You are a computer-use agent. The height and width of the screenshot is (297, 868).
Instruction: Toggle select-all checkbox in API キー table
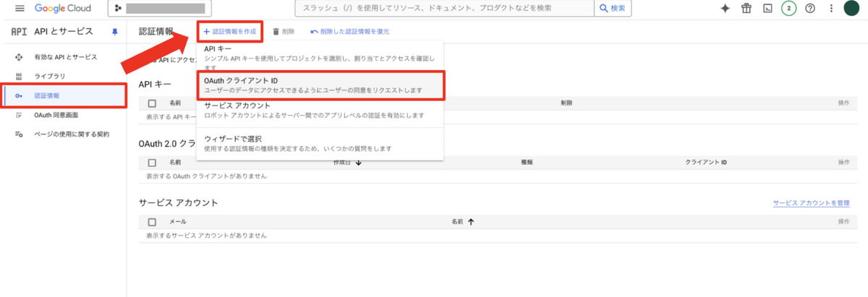tap(152, 103)
